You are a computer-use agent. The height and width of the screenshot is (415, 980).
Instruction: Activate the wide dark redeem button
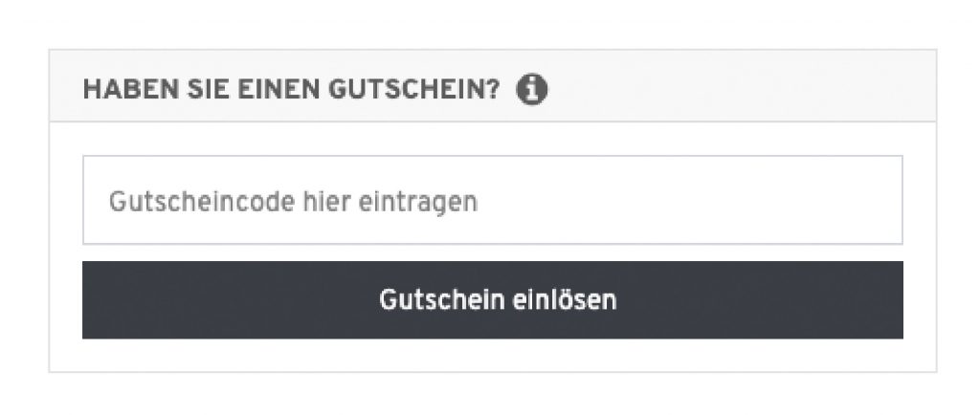click(493, 300)
